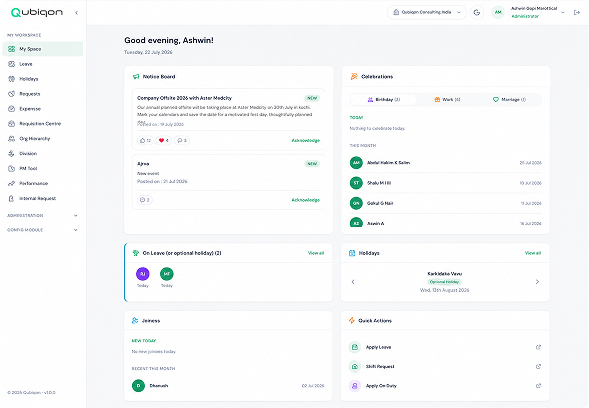Click the Notice Board megaphone icon

click(136, 77)
